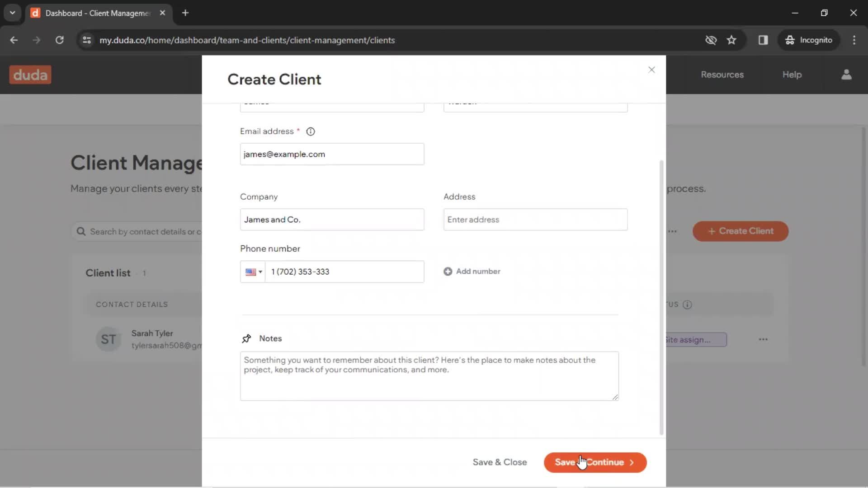Viewport: 868px width, 488px height.
Task: Close the Create Client dialog
Action: pos(651,70)
